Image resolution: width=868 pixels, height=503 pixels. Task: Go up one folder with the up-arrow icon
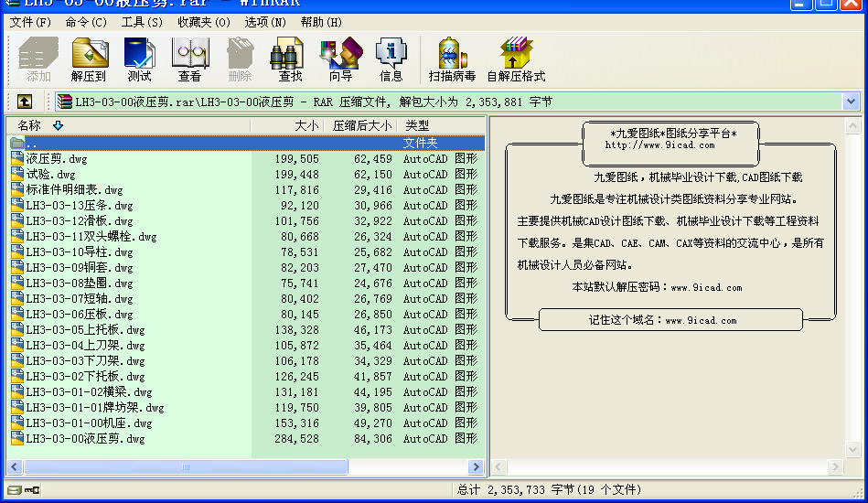[x=25, y=102]
